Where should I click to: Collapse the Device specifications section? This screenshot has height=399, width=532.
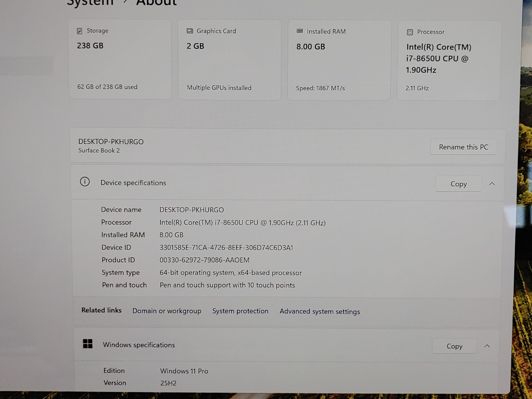[x=491, y=184]
